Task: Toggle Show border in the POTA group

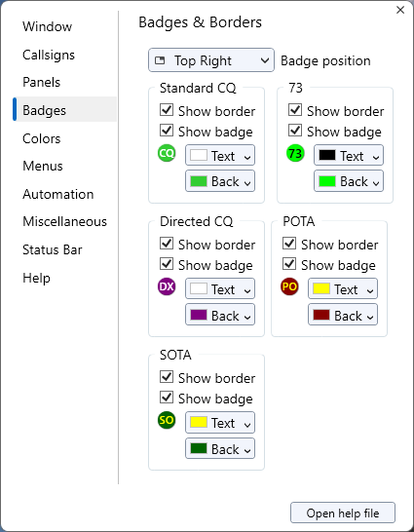Action: (289, 244)
